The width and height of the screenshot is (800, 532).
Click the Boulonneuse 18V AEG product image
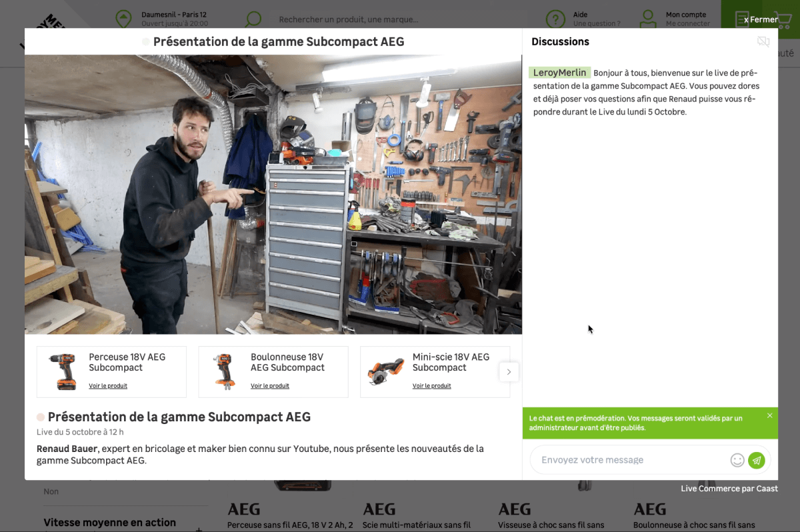pos(225,372)
